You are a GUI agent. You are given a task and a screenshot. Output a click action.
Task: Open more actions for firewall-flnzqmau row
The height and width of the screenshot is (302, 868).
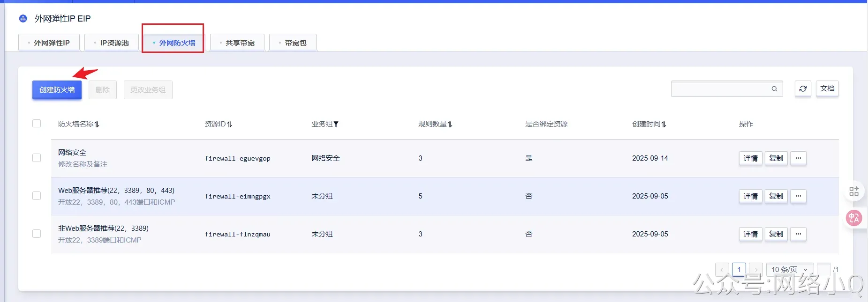coord(798,234)
